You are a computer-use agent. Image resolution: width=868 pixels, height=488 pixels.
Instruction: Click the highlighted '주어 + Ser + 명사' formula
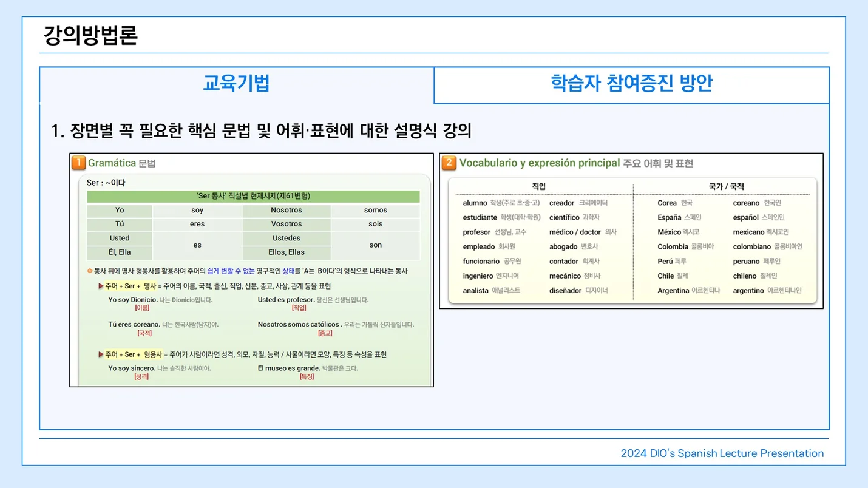[x=131, y=286]
